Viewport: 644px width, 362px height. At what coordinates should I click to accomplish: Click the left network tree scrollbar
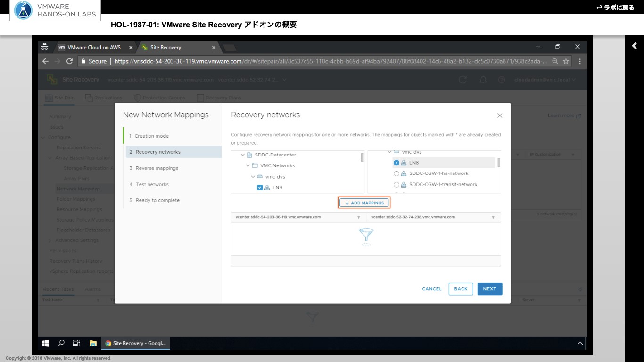[362, 157]
